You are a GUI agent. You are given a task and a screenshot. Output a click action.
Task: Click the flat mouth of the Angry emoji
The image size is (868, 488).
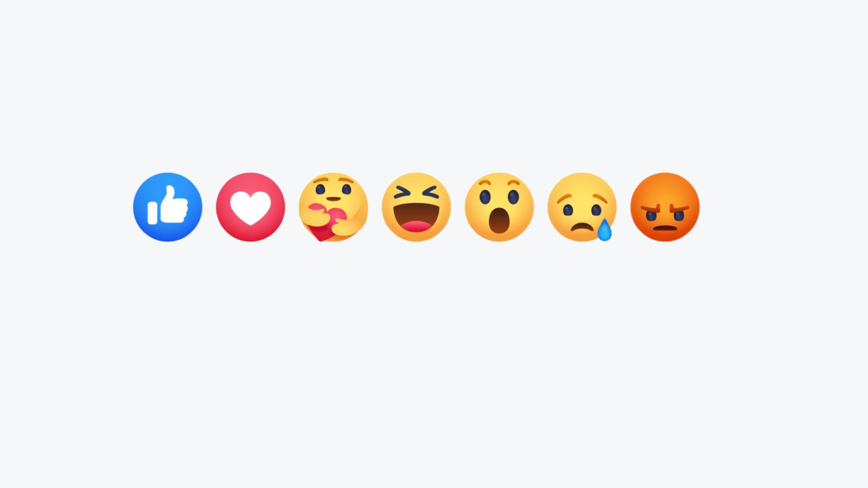click(665, 227)
